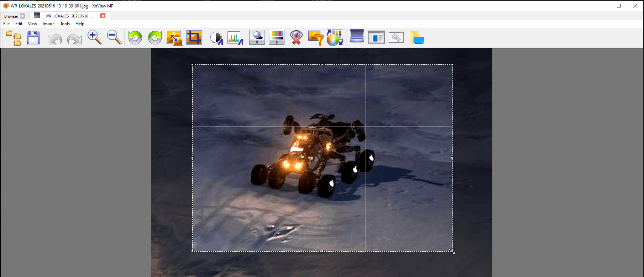Switch to the Browser tab
This screenshot has height=277, width=644.
click(11, 16)
